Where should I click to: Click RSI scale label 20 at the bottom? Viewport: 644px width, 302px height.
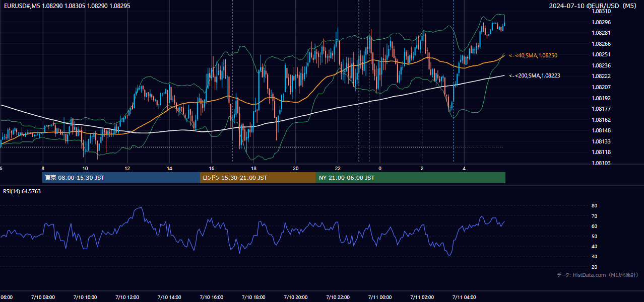(x=594, y=267)
